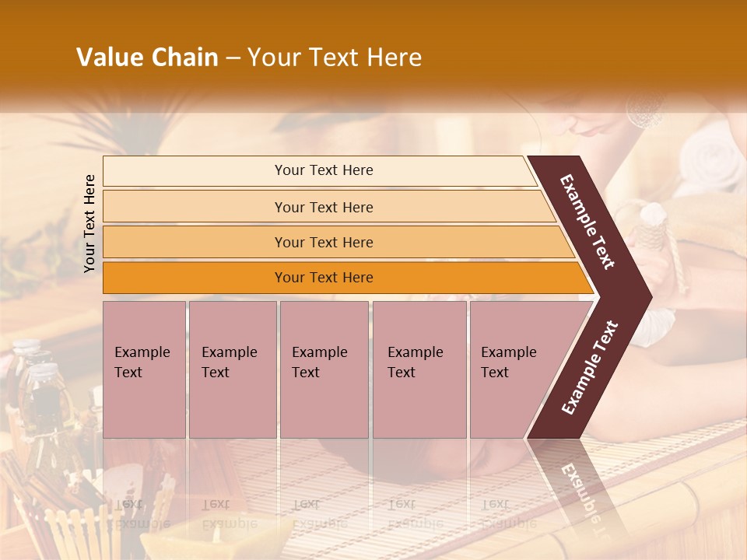This screenshot has height=560, width=747.
Task: Select the first pink Example Text box
Action: pos(145,369)
